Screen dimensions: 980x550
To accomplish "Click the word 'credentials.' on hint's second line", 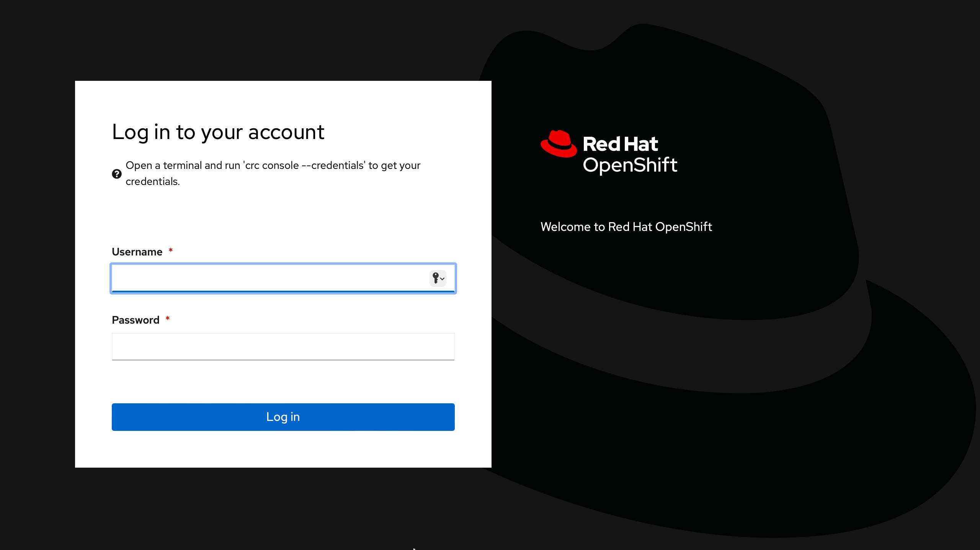I will tap(153, 182).
